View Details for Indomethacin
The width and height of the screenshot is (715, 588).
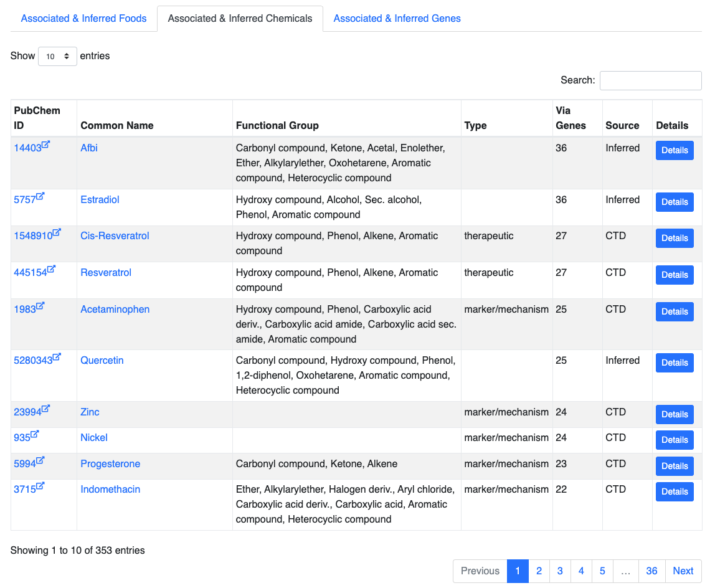point(675,491)
